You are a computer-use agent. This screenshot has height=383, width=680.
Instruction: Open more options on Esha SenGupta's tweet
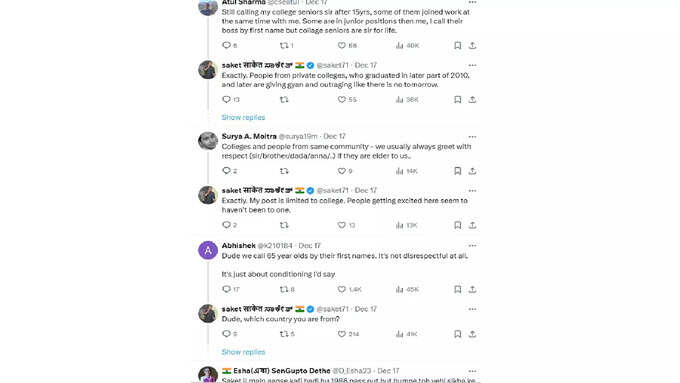(x=472, y=371)
